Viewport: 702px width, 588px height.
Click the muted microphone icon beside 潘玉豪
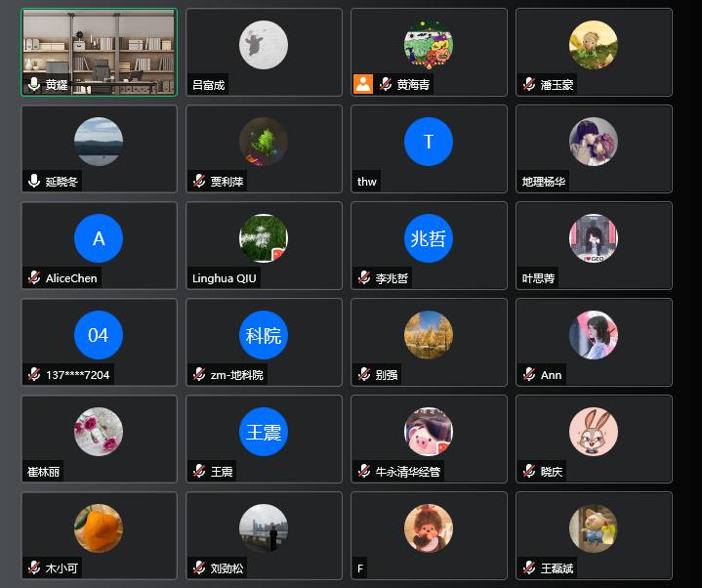point(529,84)
